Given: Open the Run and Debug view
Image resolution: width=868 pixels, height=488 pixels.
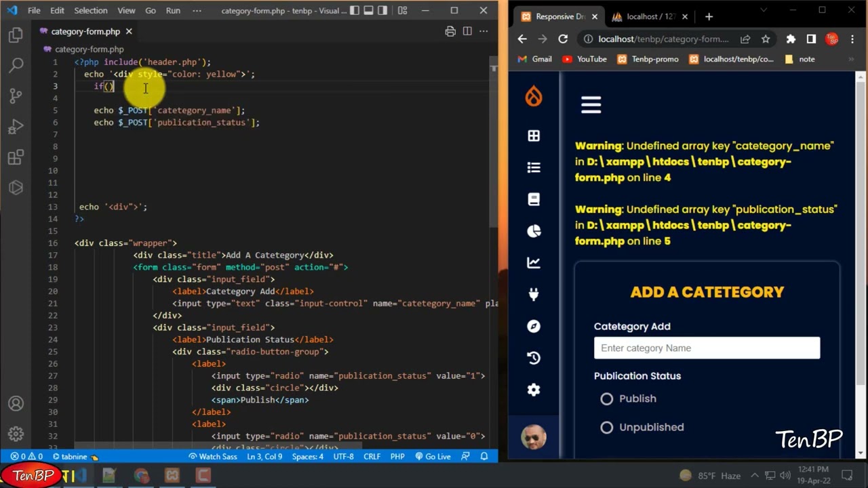Looking at the screenshot, I should [x=16, y=127].
